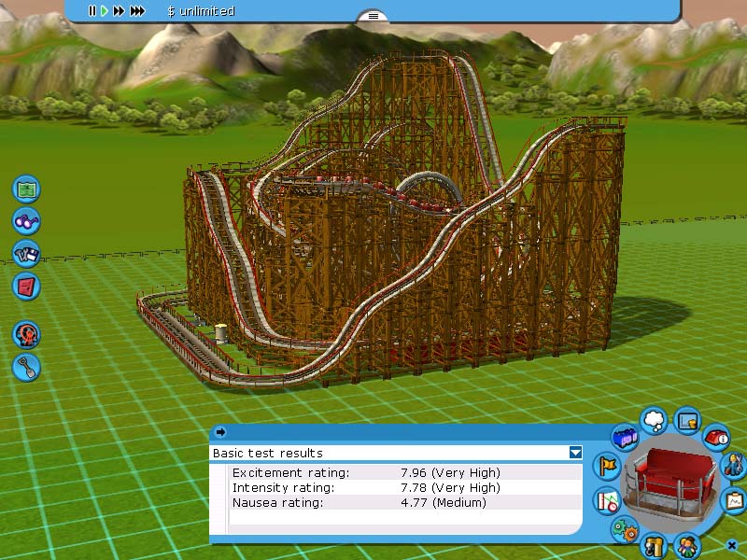Image resolution: width=747 pixels, height=560 pixels.
Task: Select the terrain shovel tool
Action: (x=27, y=367)
